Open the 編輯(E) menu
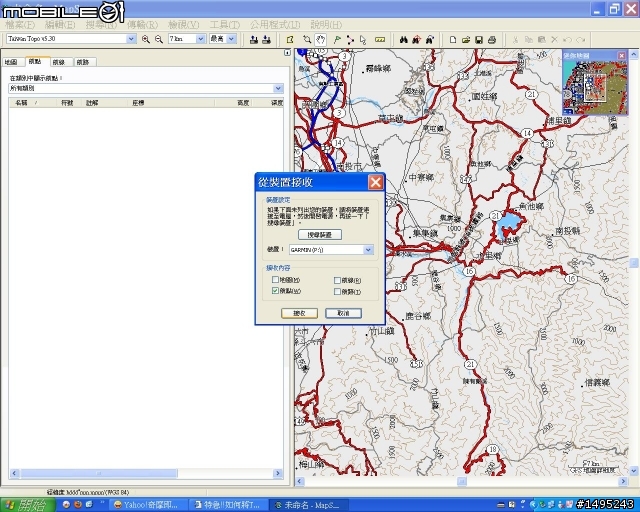 click(60, 24)
